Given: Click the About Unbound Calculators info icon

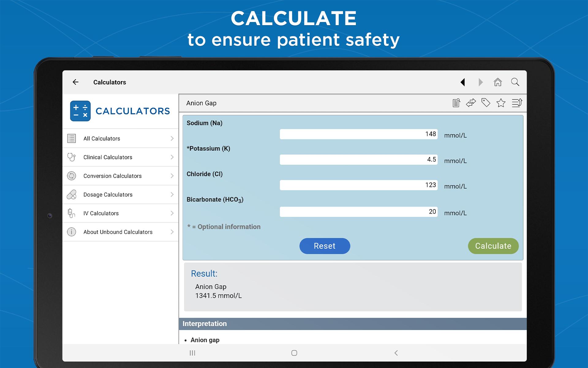Looking at the screenshot, I should click(x=71, y=232).
